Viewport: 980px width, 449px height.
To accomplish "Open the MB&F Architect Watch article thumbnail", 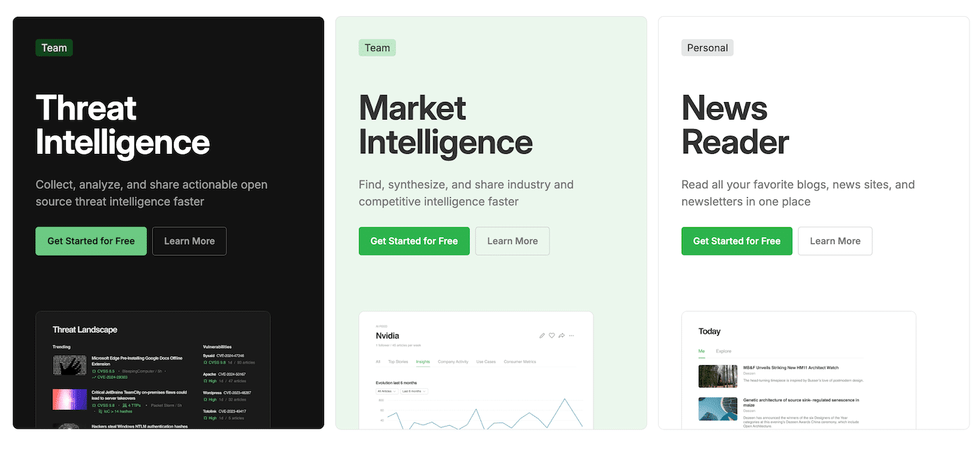I will [717, 376].
